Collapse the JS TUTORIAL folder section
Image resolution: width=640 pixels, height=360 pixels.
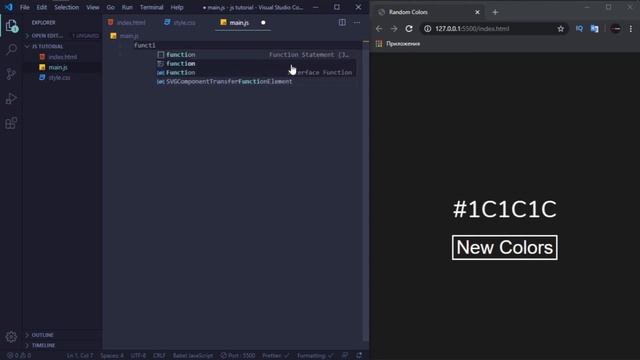[62, 47]
